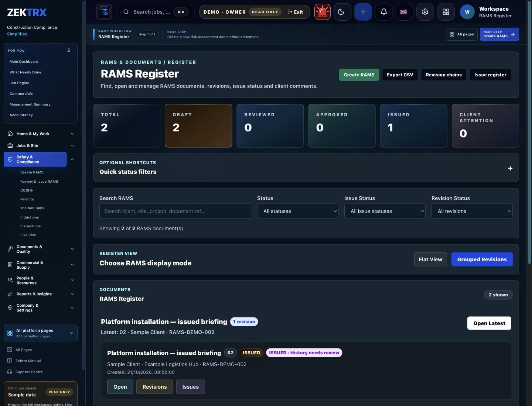This screenshot has height=406, width=532.
Task: Expand the Quick status filters section
Action: pos(510,168)
